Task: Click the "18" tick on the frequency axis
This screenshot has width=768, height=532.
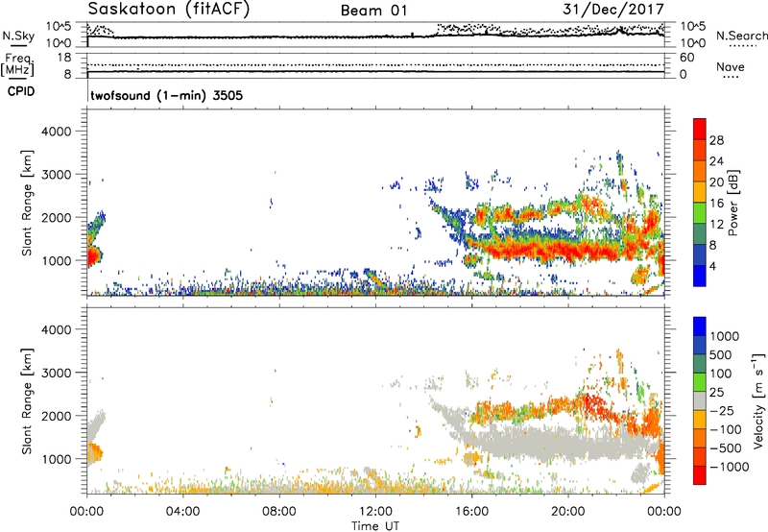Action: point(64,58)
